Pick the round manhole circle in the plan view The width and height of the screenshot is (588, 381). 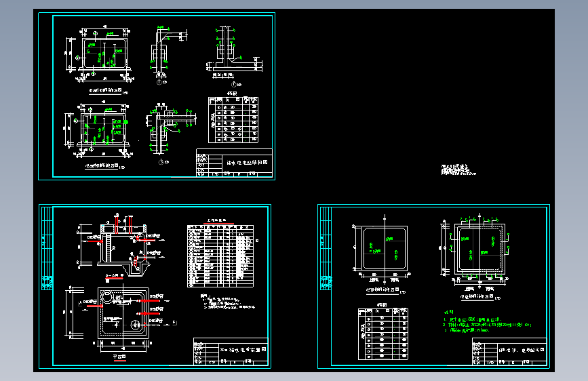tap(107, 297)
